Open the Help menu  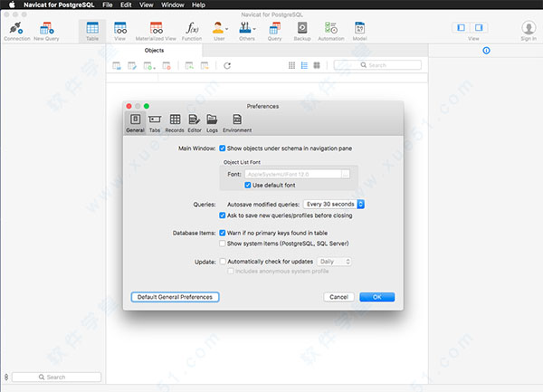pos(198,5)
